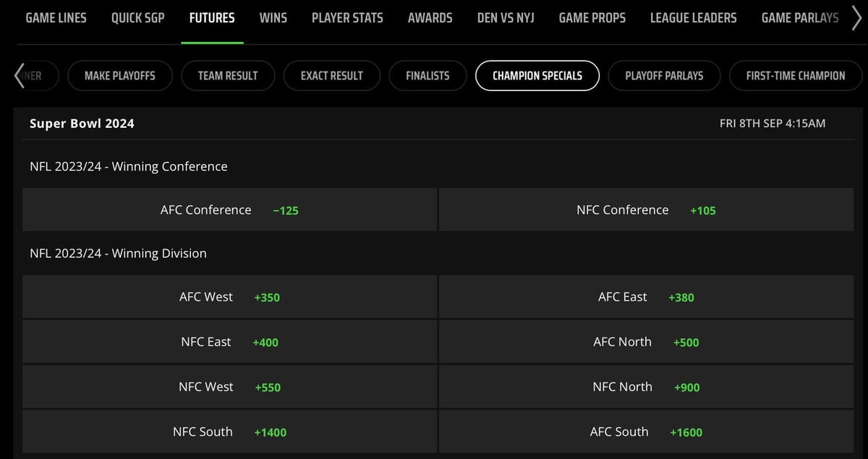Pick AFC South at +1600
868x459 pixels.
click(x=646, y=432)
